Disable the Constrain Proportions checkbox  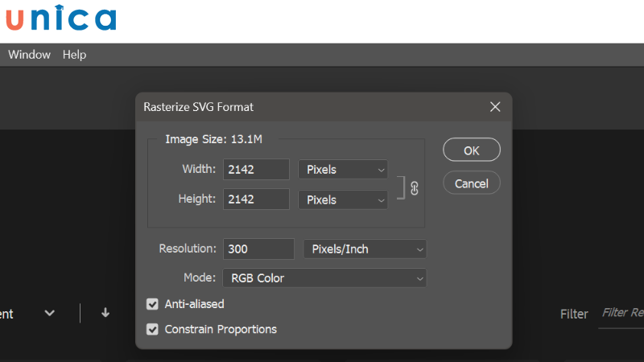pos(152,329)
